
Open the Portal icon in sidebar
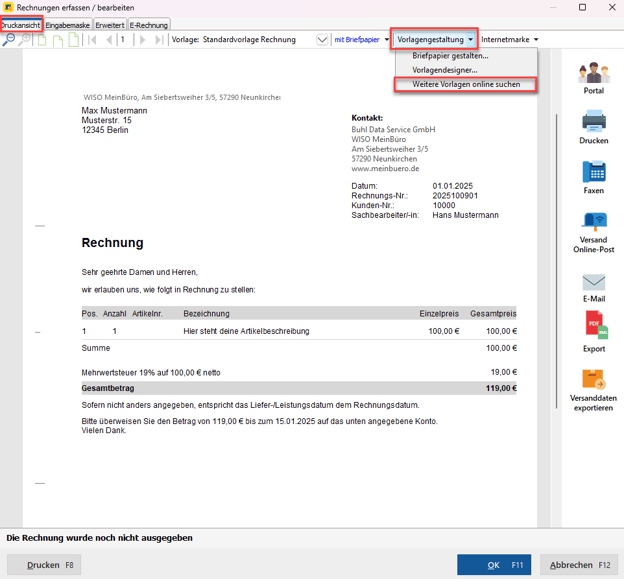click(594, 72)
